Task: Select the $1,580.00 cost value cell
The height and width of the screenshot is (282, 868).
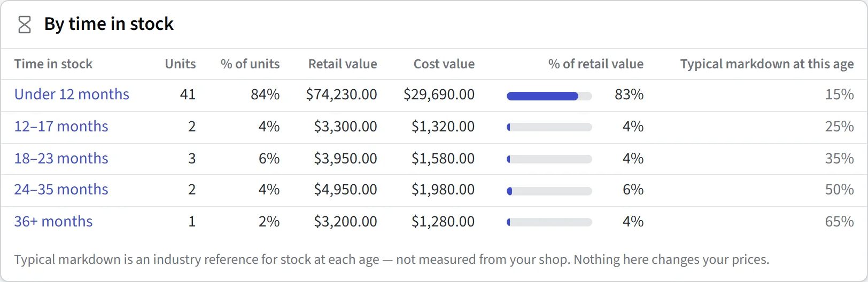Action: [443, 159]
